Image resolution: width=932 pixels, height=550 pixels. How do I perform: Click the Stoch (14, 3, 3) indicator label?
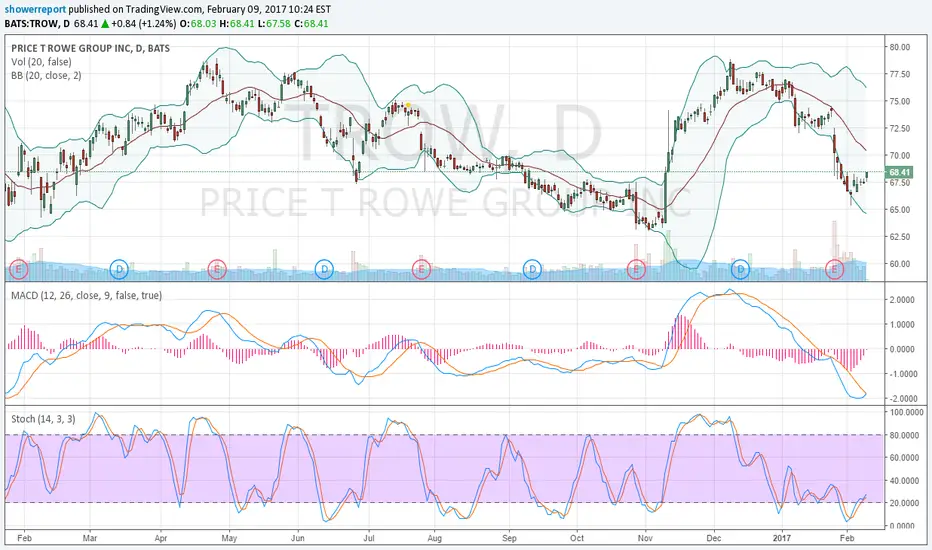pyautogui.click(x=43, y=419)
